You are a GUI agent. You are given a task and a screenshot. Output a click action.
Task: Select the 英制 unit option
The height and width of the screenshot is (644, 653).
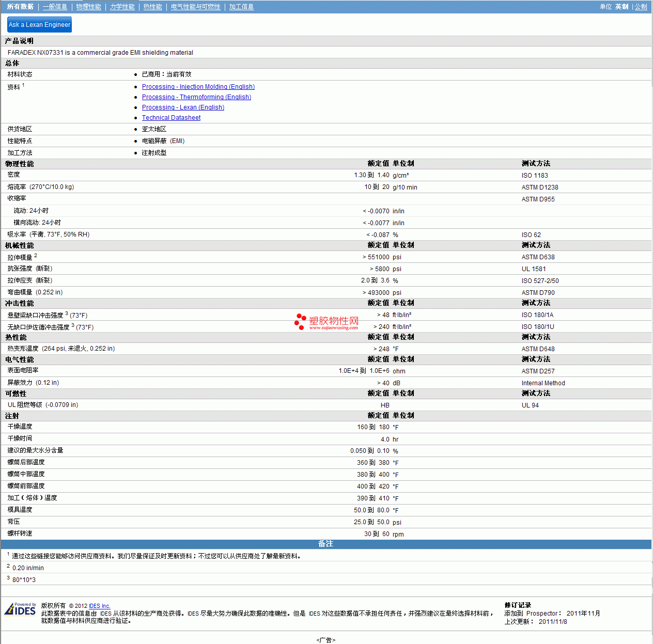tap(621, 7)
